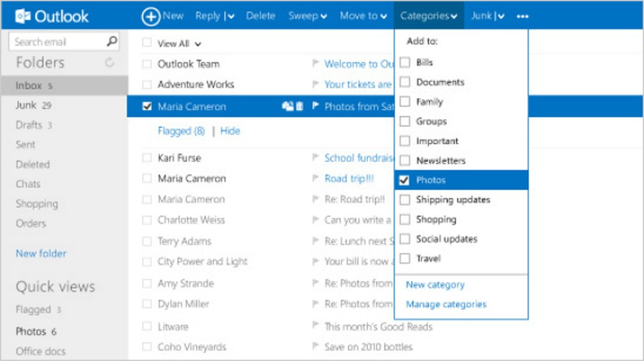This screenshot has height=361, width=644.
Task: Open the Chats folder
Action: coord(28,184)
